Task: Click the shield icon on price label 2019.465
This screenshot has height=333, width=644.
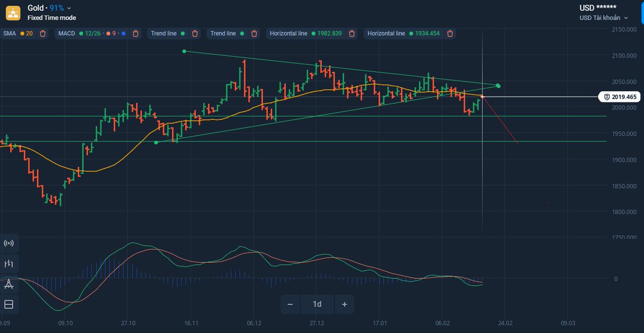Action: click(606, 97)
